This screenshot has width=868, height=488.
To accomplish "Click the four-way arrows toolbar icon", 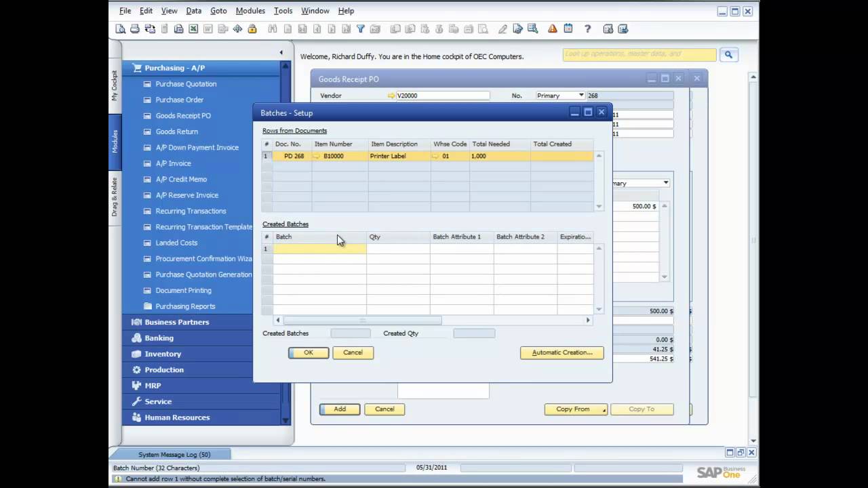I will 237,28.
